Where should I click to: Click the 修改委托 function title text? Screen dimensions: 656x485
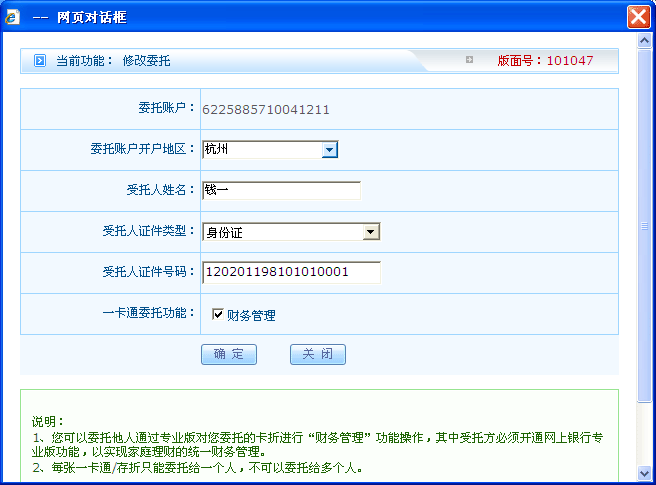coord(147,61)
